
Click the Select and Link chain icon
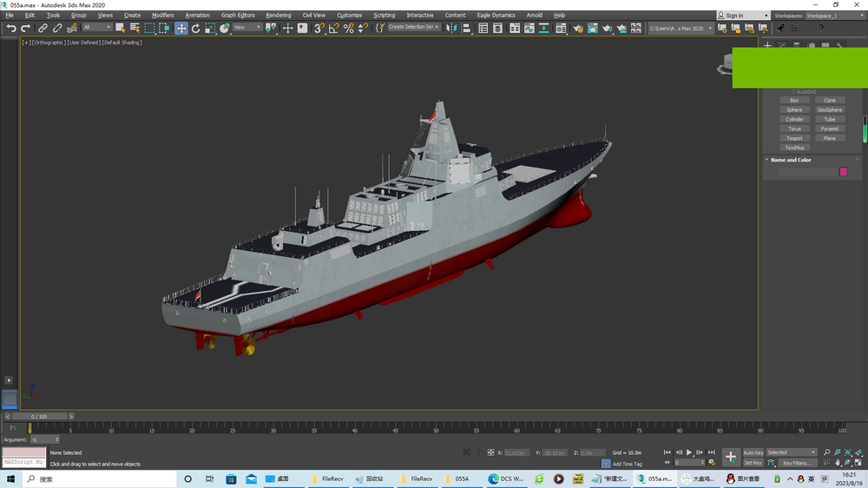click(43, 29)
